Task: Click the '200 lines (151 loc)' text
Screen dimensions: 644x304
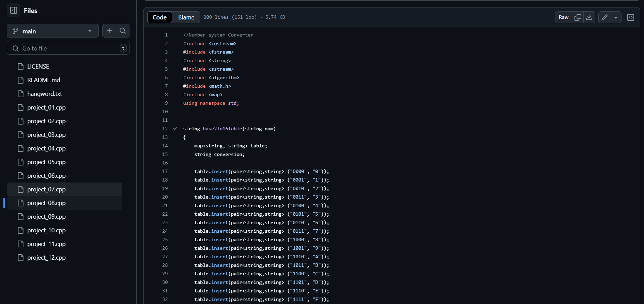Action: (x=230, y=17)
